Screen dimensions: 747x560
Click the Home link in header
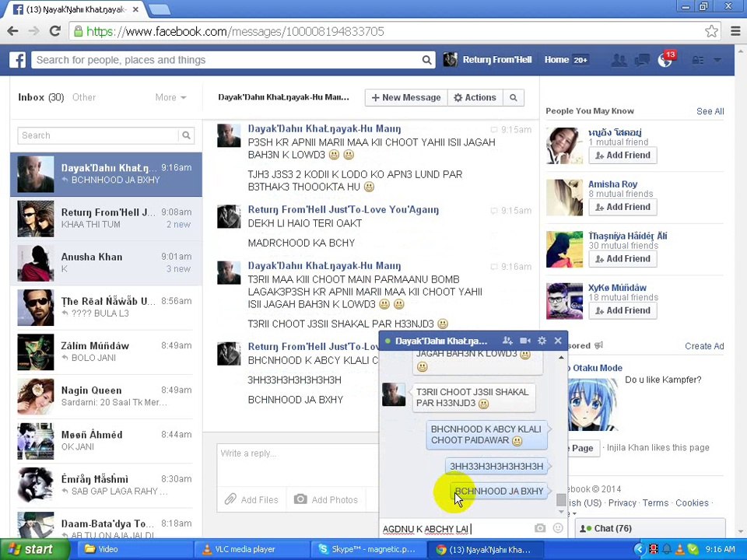[x=556, y=60]
